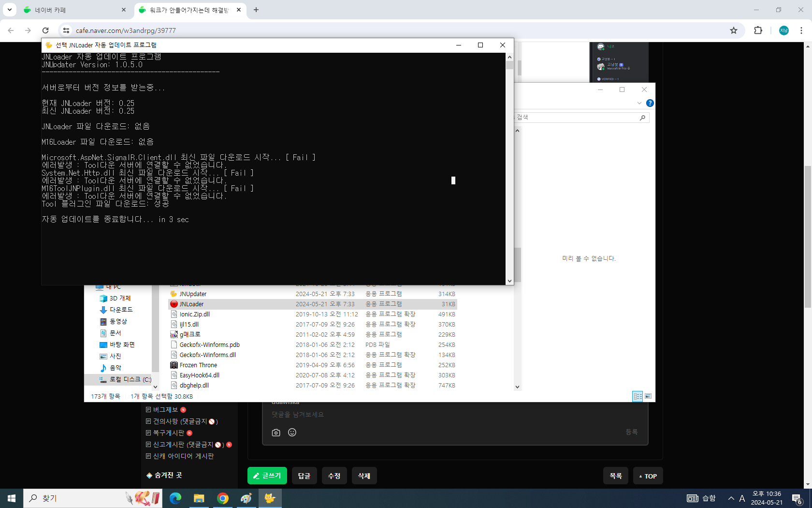Open Microsoft Edge from the taskbar
The image size is (812, 508).
tap(175, 498)
